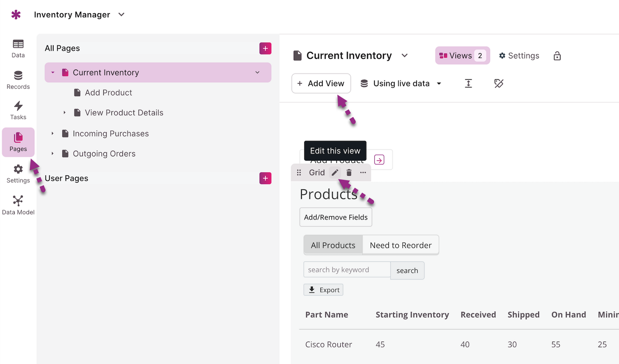
Task: Switch to the Need to Reorder tab
Action: (x=400, y=245)
